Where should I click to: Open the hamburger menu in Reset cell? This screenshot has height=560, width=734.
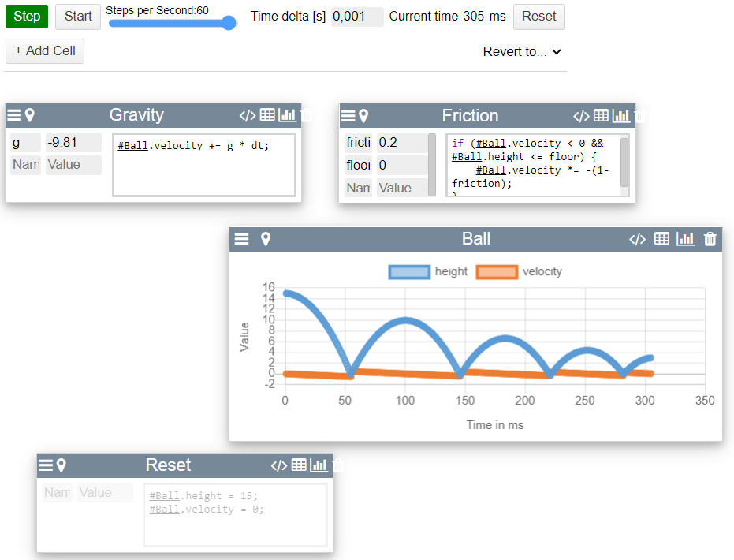tap(46, 465)
